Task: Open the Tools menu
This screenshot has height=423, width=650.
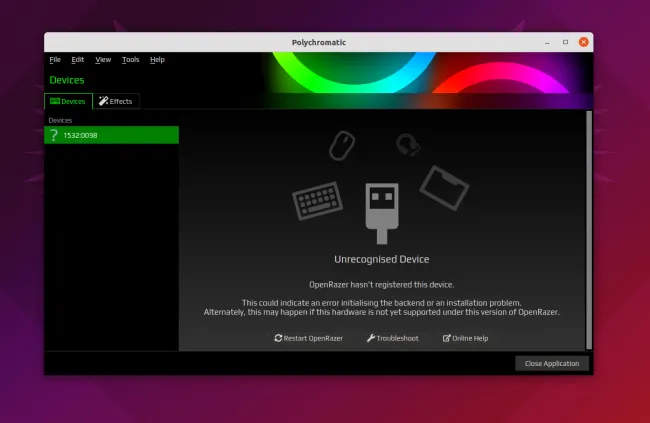Action: coord(131,60)
